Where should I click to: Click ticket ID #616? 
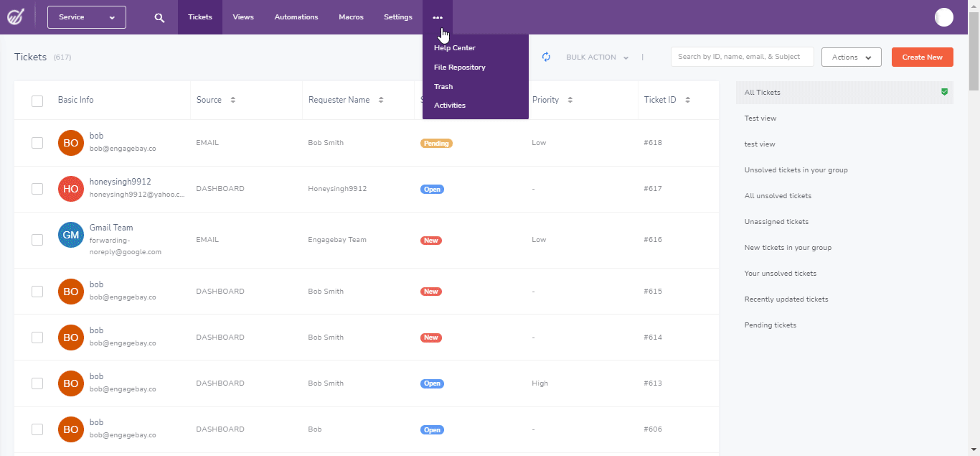point(653,240)
